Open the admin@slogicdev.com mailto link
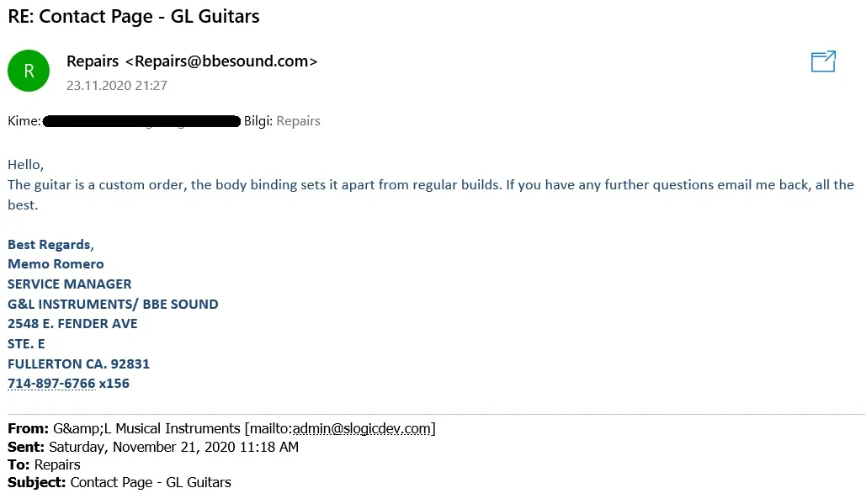Screen dimensions: 866x504 [x=364, y=429]
